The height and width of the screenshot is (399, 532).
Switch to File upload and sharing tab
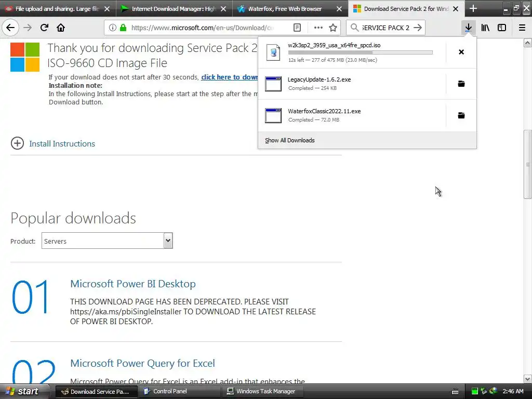[58, 9]
